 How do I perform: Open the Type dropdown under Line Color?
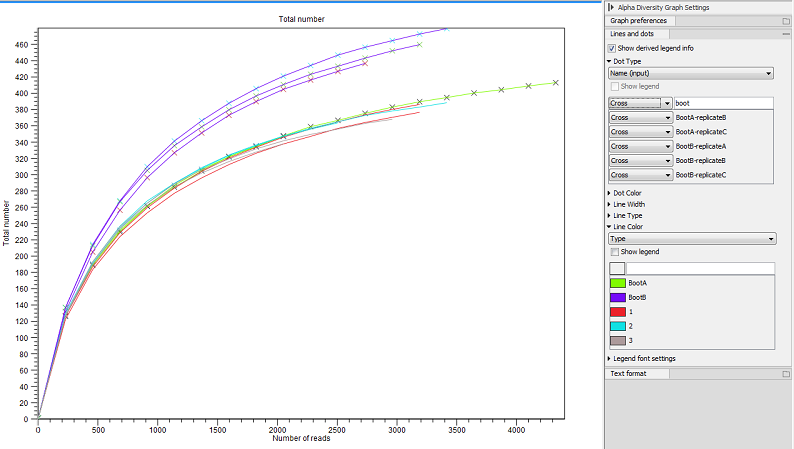click(691, 239)
